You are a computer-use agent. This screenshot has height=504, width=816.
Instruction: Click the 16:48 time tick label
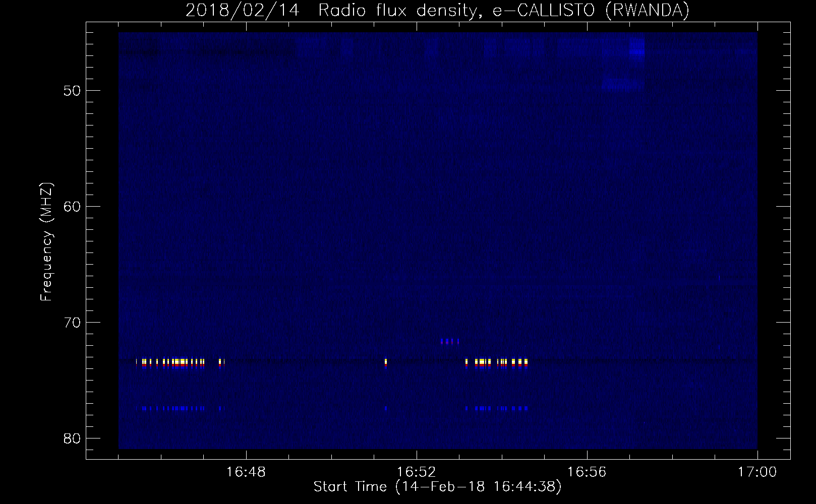pyautogui.click(x=246, y=472)
